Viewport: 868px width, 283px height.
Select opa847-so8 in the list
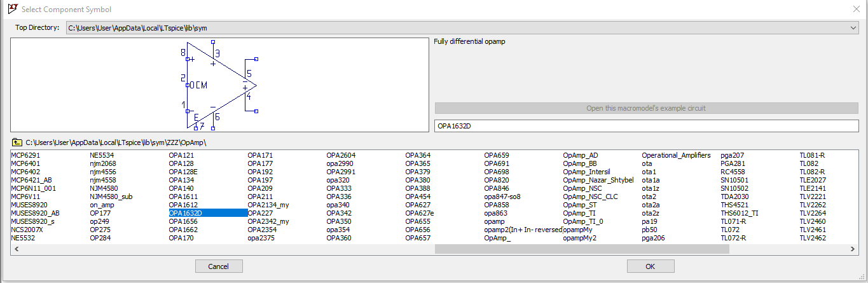[x=502, y=197]
